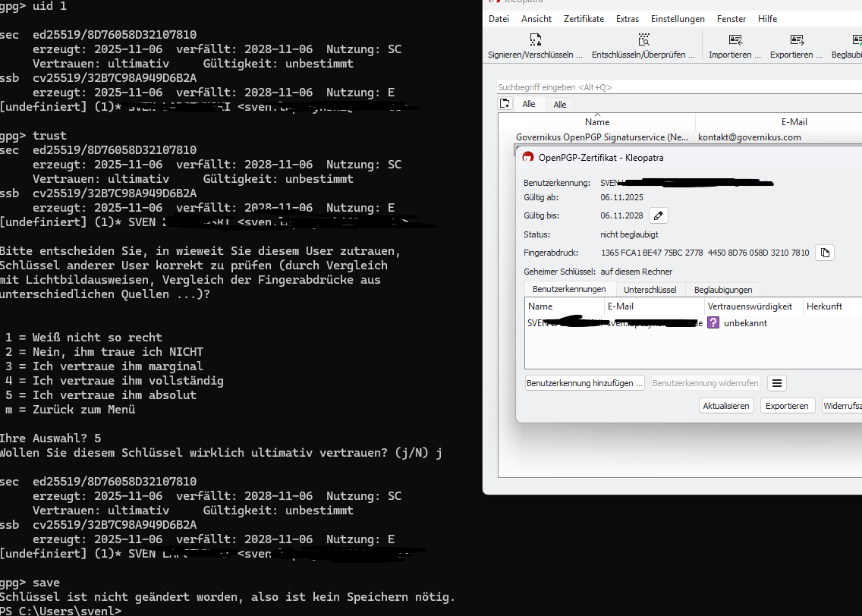Click the Aktualisieren button
Screen dimensions: 862x616
click(x=726, y=406)
